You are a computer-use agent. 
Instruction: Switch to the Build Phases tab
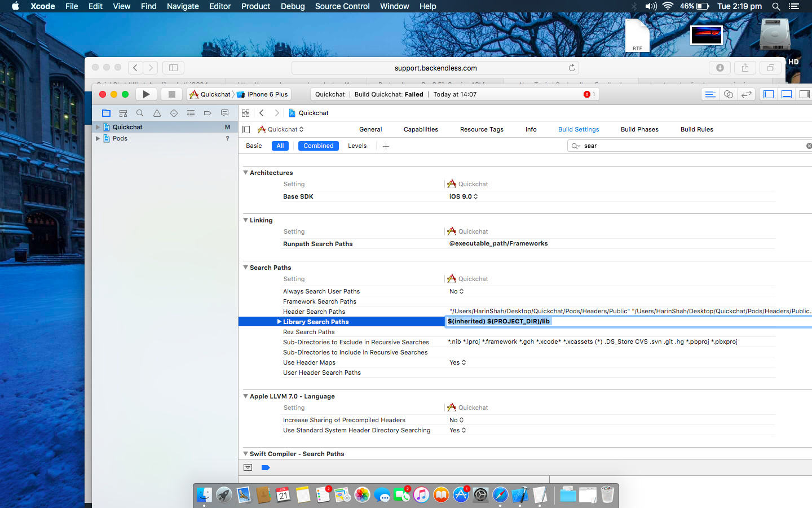(x=639, y=129)
